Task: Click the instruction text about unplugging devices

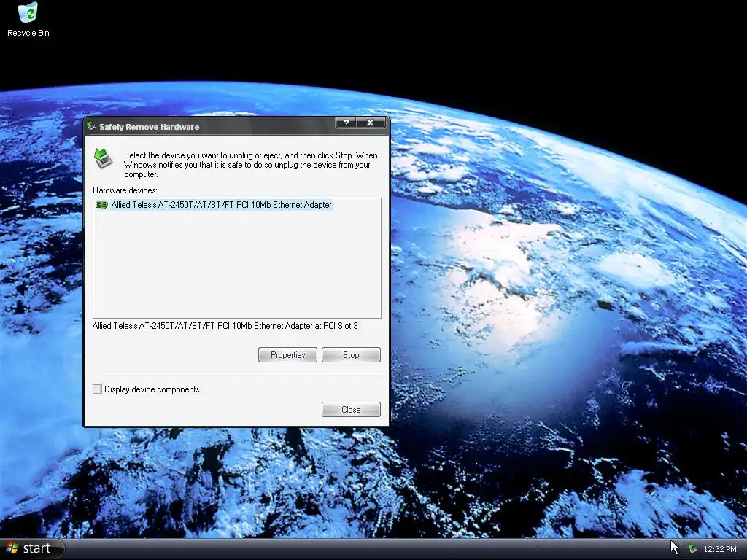Action: [x=251, y=165]
